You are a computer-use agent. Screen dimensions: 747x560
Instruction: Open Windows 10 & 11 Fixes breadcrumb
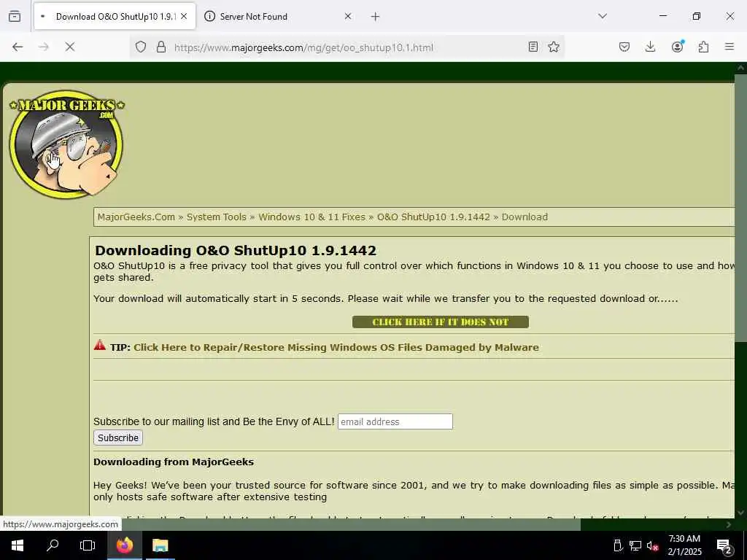[312, 217]
